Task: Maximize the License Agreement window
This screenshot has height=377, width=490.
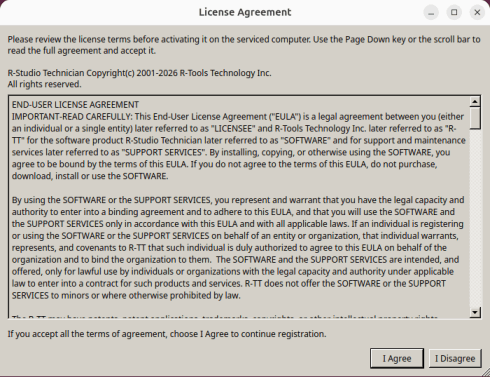Action: point(454,13)
